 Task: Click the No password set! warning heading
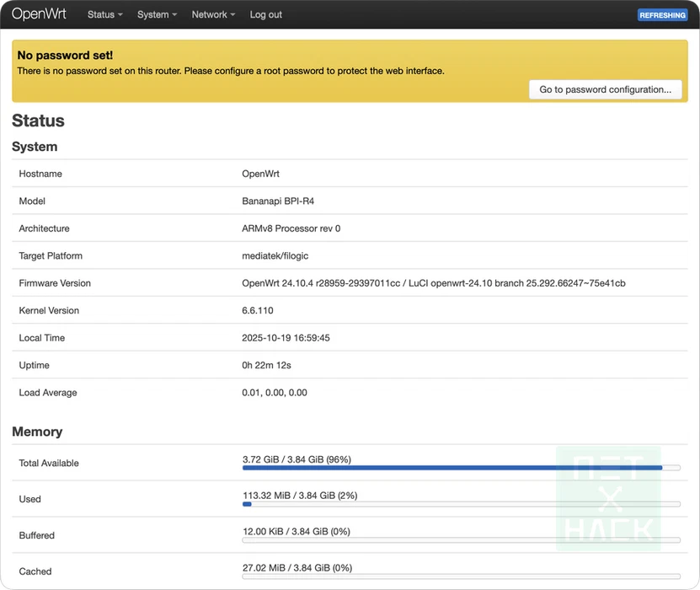click(65, 56)
